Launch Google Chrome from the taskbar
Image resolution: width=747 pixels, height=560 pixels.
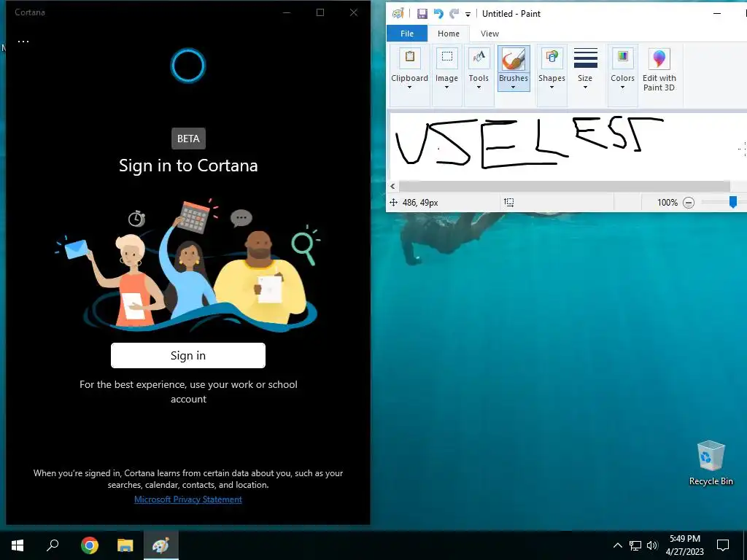90,545
